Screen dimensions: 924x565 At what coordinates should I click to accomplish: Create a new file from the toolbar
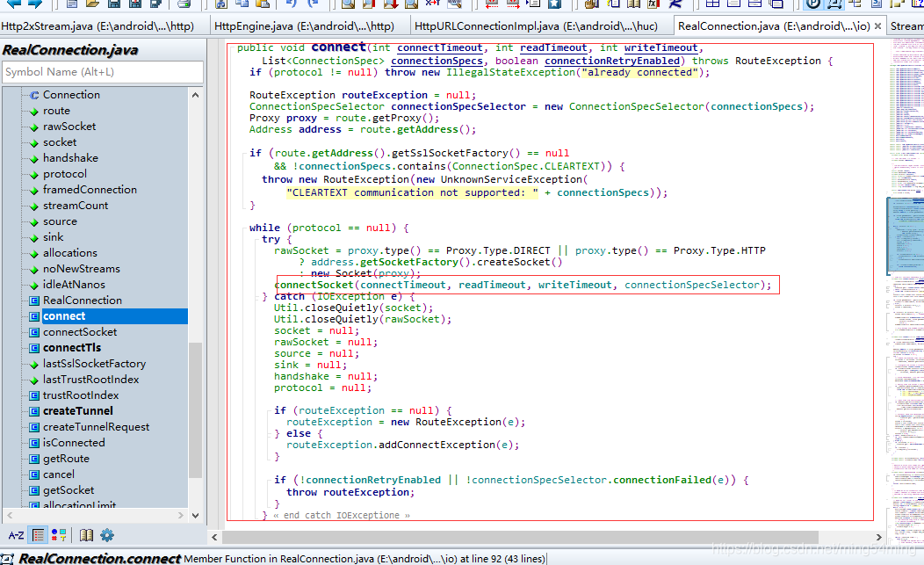pos(72,4)
